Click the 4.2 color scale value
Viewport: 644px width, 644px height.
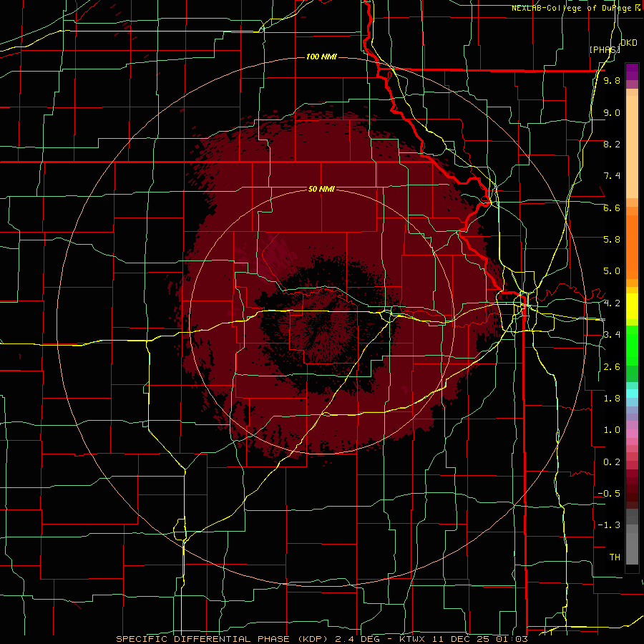pyautogui.click(x=612, y=303)
